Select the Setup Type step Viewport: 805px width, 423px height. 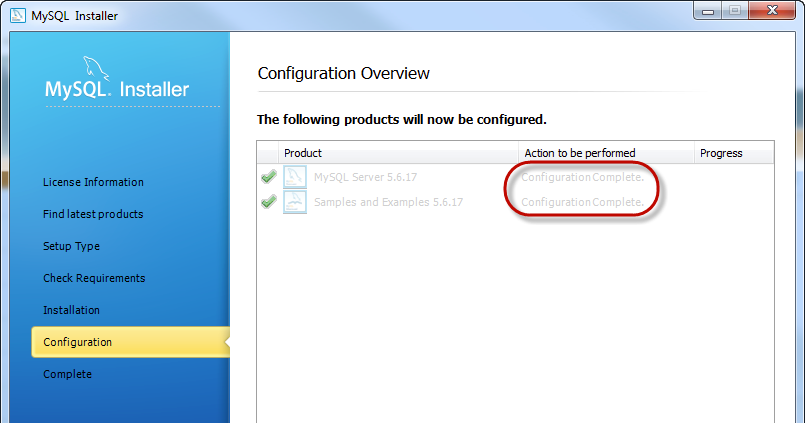(x=71, y=246)
